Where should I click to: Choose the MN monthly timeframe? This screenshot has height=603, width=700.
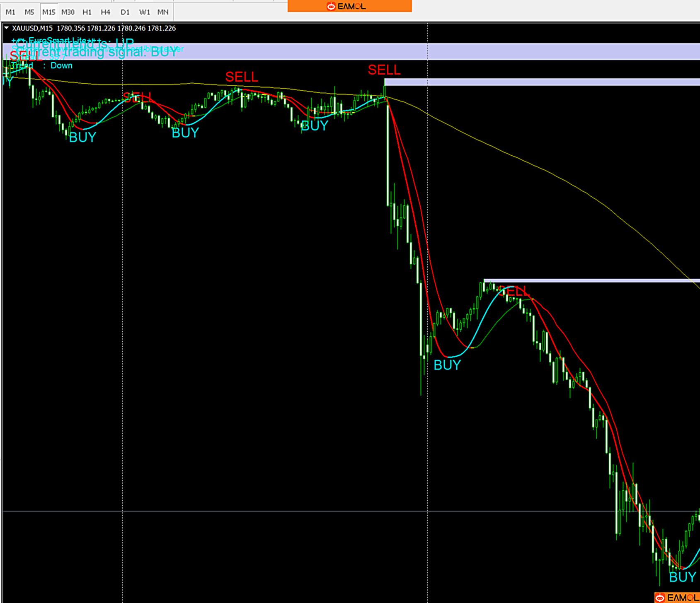click(163, 12)
